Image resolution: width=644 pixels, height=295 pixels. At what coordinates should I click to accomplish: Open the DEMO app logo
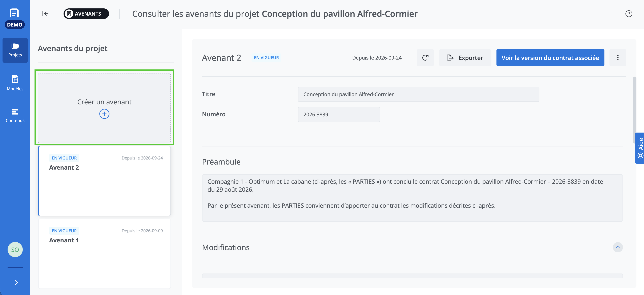point(15,18)
